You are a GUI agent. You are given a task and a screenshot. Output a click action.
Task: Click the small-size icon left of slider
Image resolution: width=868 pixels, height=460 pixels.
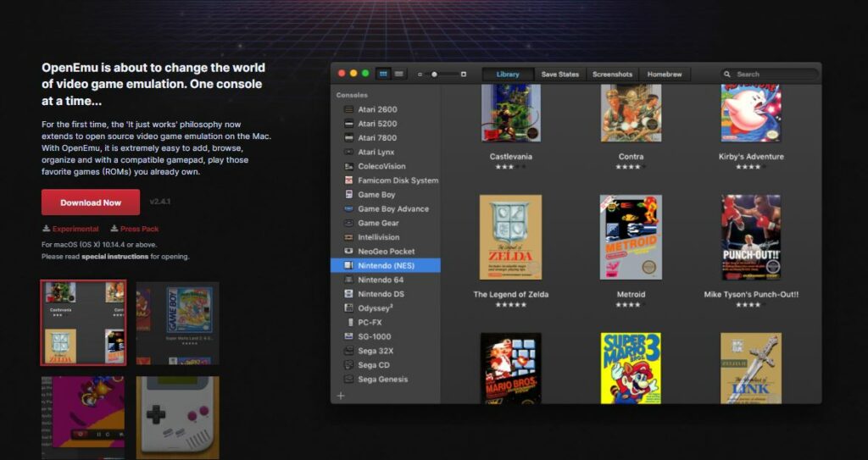tap(420, 75)
